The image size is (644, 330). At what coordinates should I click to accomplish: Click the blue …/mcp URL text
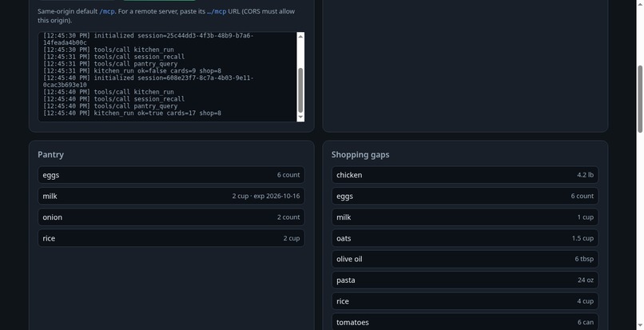[217, 11]
